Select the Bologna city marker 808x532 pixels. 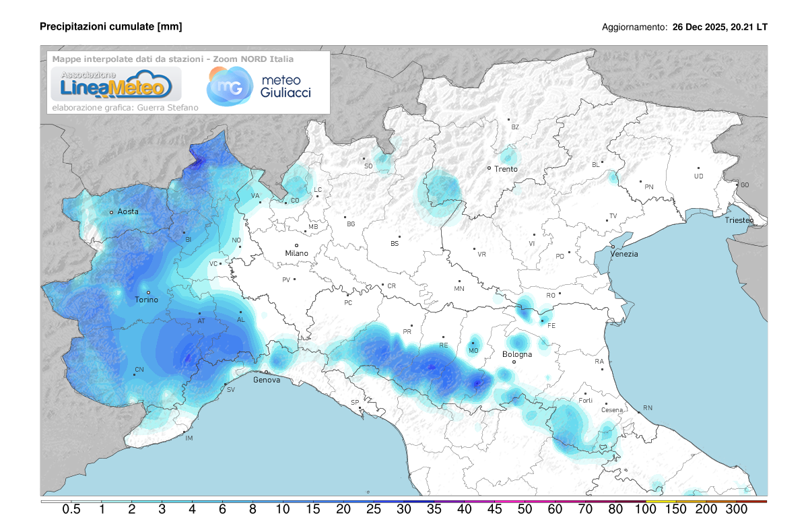pos(514,362)
